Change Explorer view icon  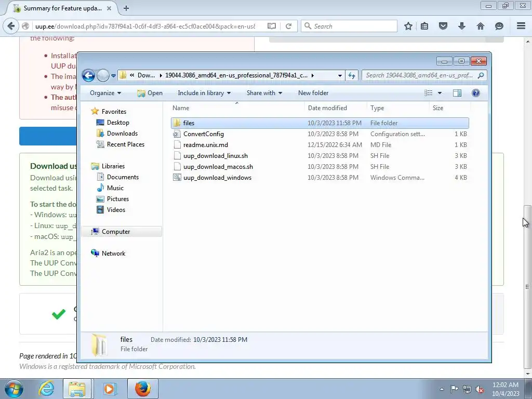coord(429,93)
